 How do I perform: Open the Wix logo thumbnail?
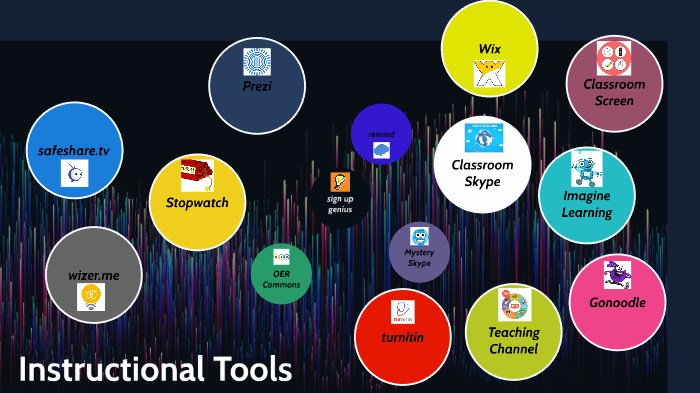point(489,74)
